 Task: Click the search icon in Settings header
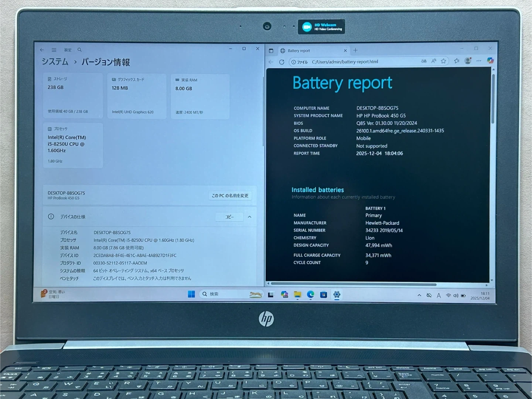[79, 50]
